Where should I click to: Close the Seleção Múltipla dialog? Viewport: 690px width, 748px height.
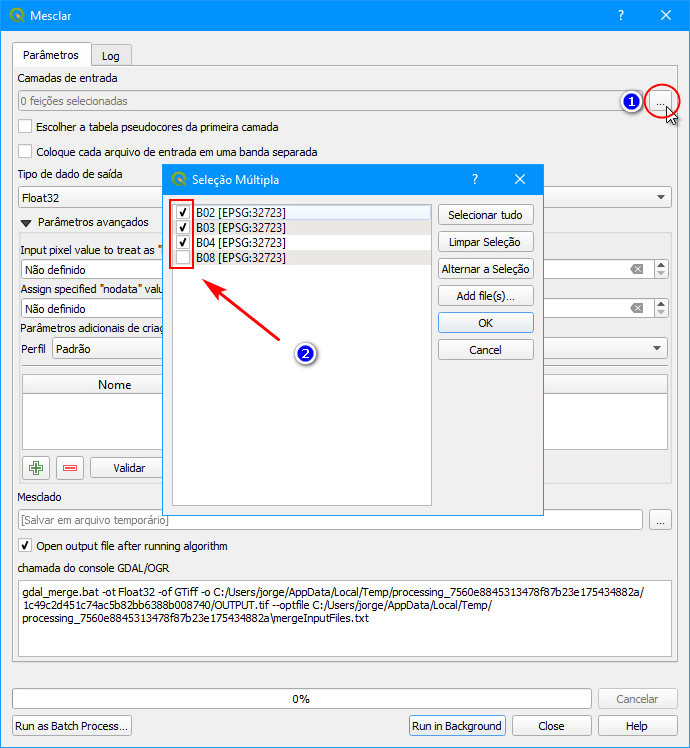click(x=520, y=179)
